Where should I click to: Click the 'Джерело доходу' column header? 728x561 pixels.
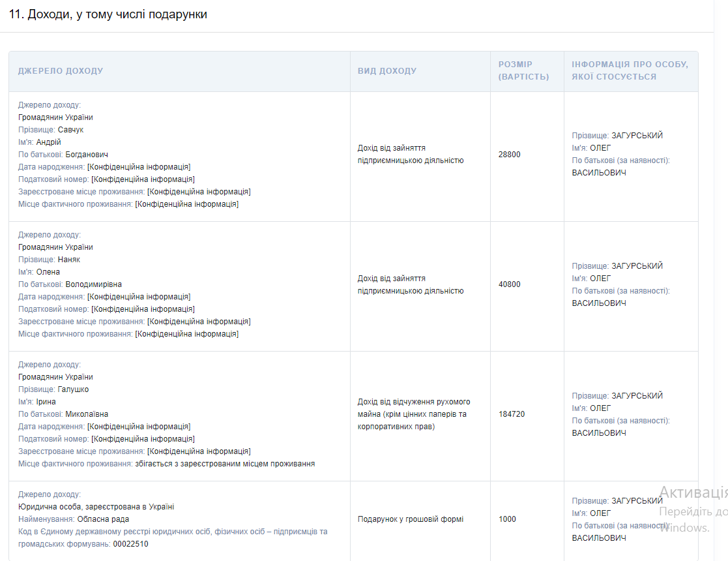pos(61,70)
